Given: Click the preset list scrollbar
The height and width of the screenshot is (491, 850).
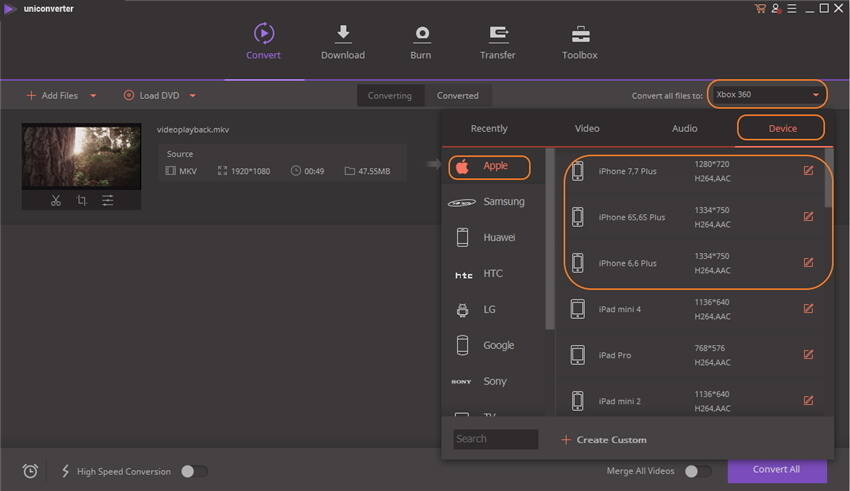Looking at the screenshot, I should click(x=828, y=178).
